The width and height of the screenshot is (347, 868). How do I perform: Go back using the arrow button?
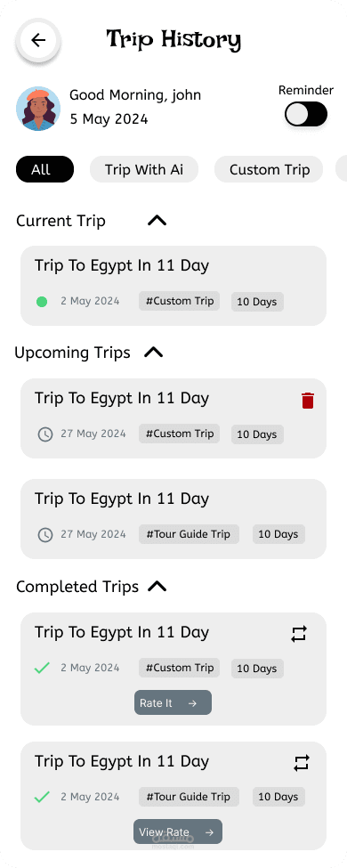(x=38, y=40)
